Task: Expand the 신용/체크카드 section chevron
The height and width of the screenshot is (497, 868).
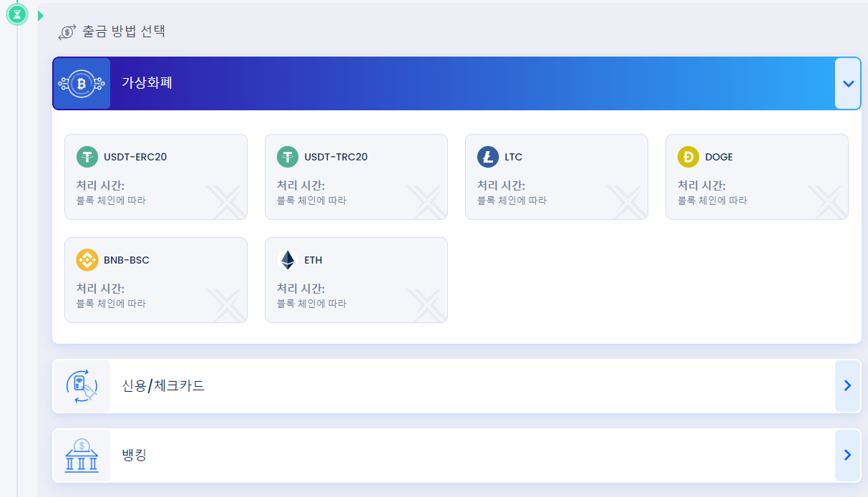Action: pyautogui.click(x=848, y=386)
